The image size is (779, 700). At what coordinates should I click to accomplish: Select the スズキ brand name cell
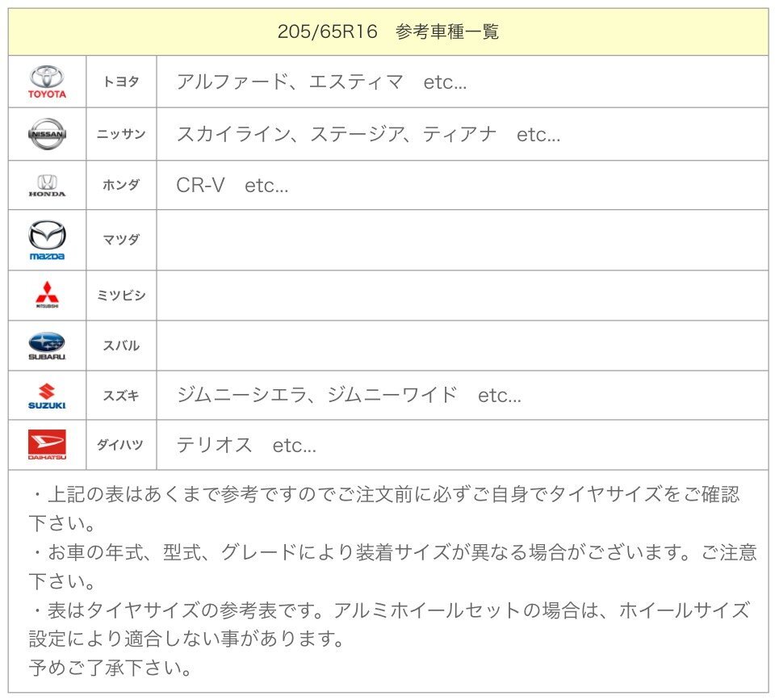pos(121,396)
